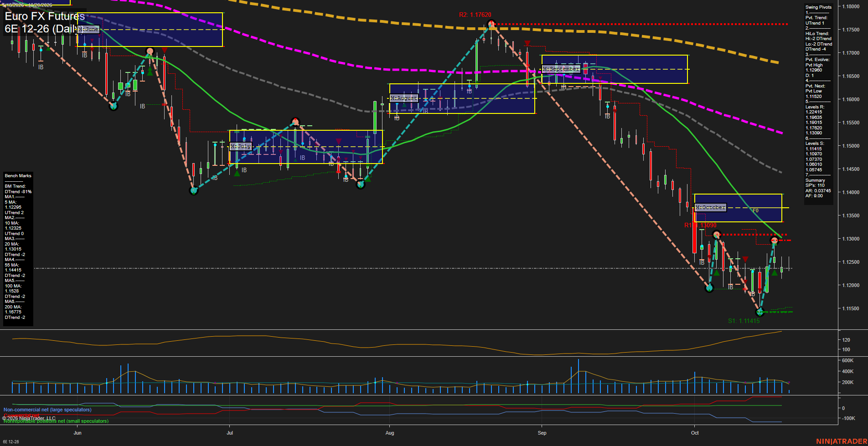Select the June swing low pivot marker
This screenshot has height=446, width=868.
click(114, 106)
